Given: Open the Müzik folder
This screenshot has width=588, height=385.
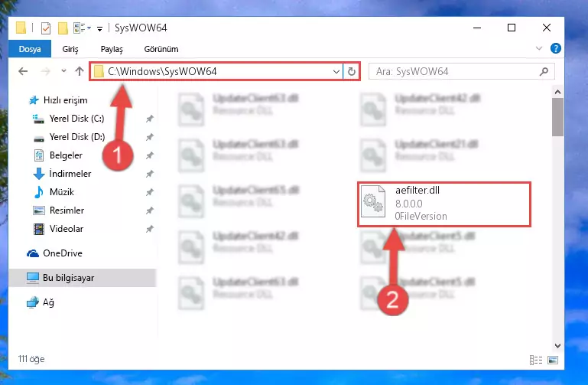Looking at the screenshot, I should (61, 192).
